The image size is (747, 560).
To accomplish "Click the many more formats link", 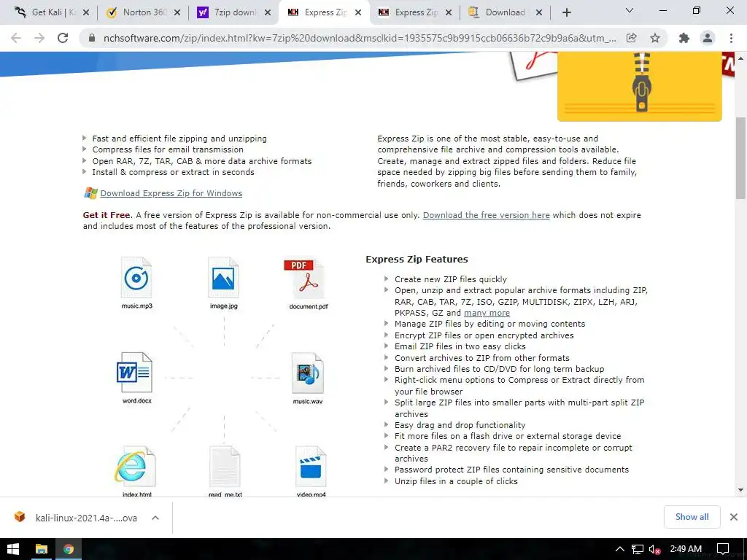I will [487, 314].
